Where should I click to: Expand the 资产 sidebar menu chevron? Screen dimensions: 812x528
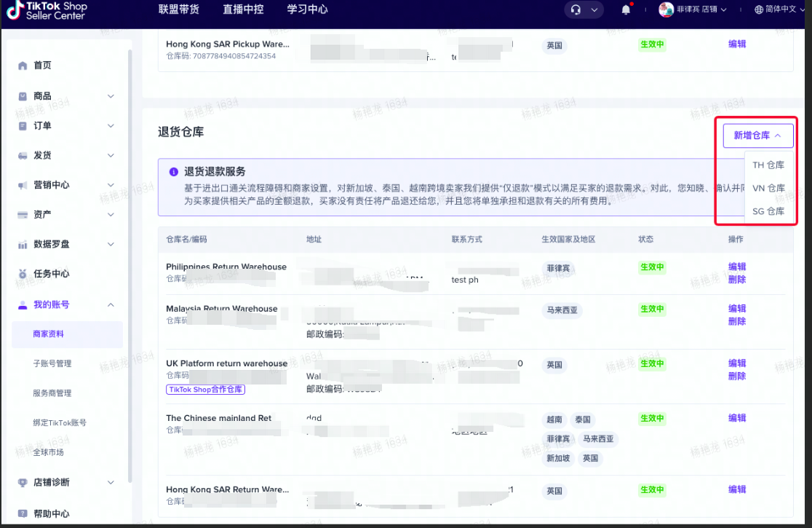coord(111,215)
